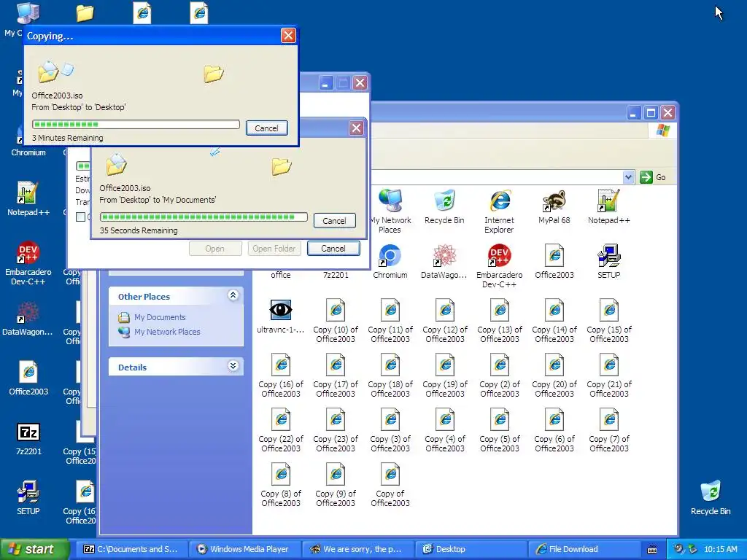747x560 pixels.
Task: Select Copy (23) of Office2003 file
Action: [336, 429]
